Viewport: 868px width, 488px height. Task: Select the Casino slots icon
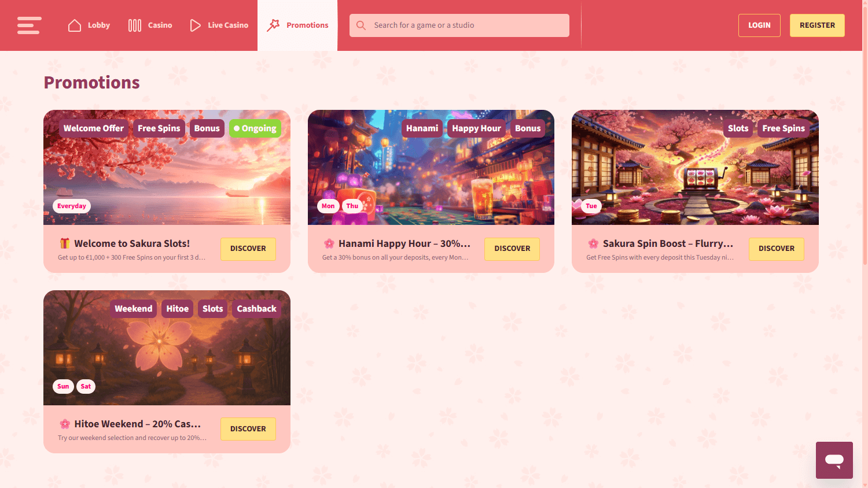(x=134, y=25)
